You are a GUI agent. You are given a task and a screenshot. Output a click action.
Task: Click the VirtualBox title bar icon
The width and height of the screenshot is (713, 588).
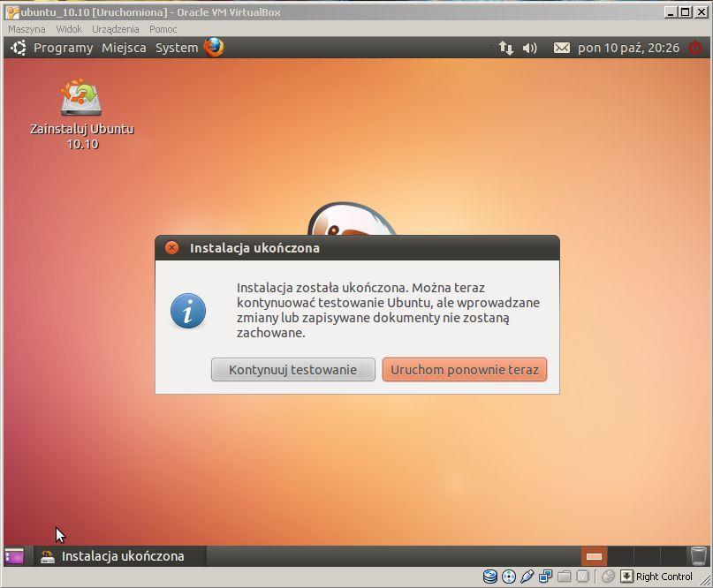[x=11, y=12]
